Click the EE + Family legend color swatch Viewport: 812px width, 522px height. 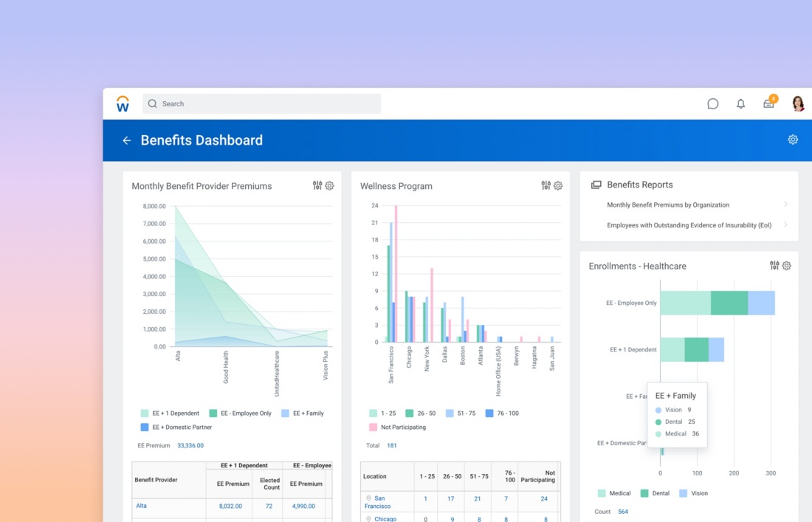286,413
